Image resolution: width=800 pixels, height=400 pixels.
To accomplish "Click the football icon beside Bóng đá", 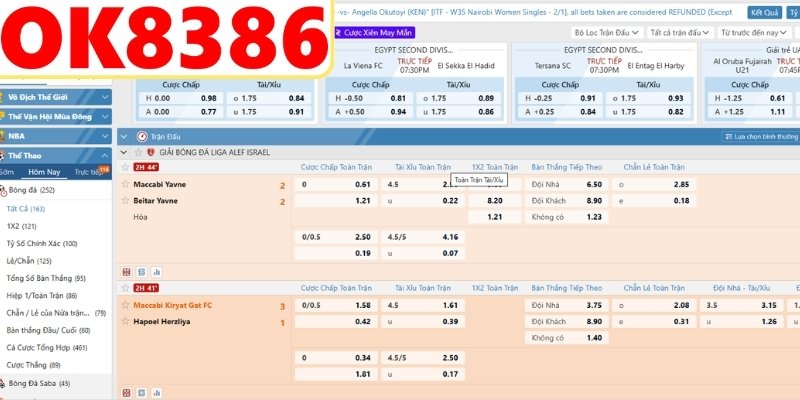I will (x=5, y=189).
